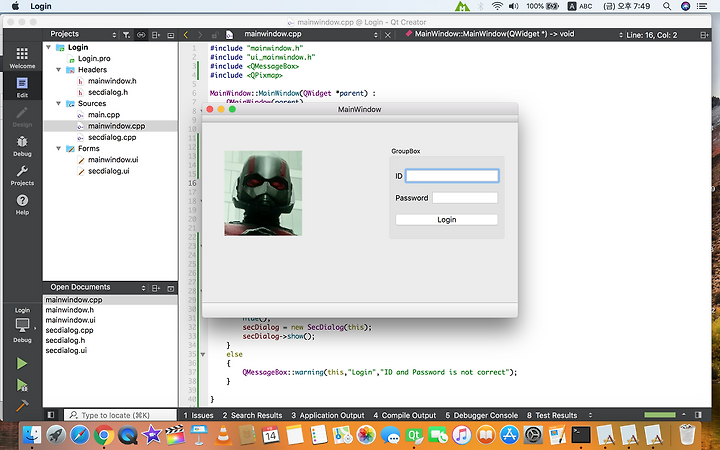This screenshot has height=450, width=720.
Task: Open the Projects mode with wrench icon
Action: tap(22, 175)
